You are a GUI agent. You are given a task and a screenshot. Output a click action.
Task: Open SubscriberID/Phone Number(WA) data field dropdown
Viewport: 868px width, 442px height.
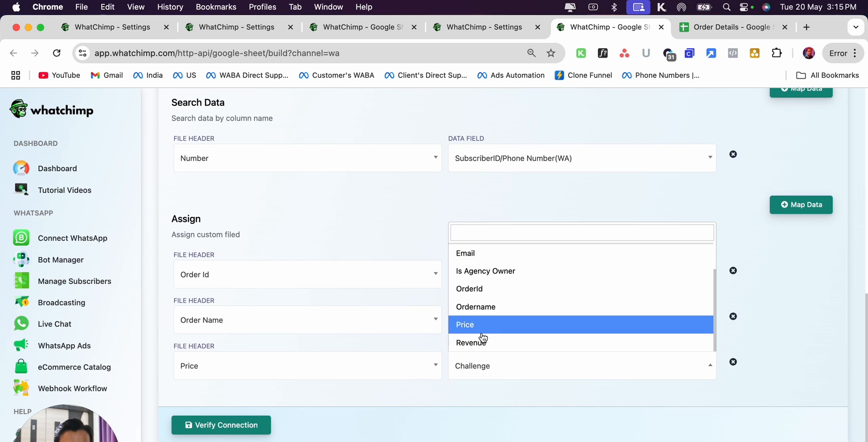point(582,158)
